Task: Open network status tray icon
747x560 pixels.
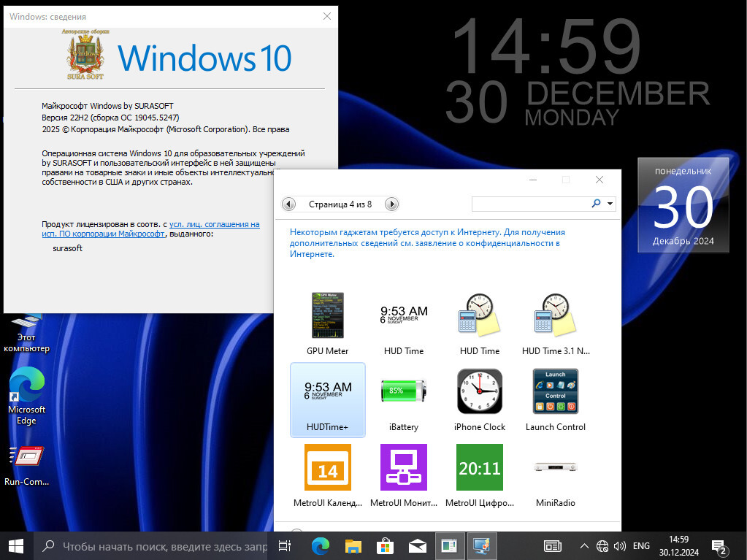Action: click(x=602, y=546)
